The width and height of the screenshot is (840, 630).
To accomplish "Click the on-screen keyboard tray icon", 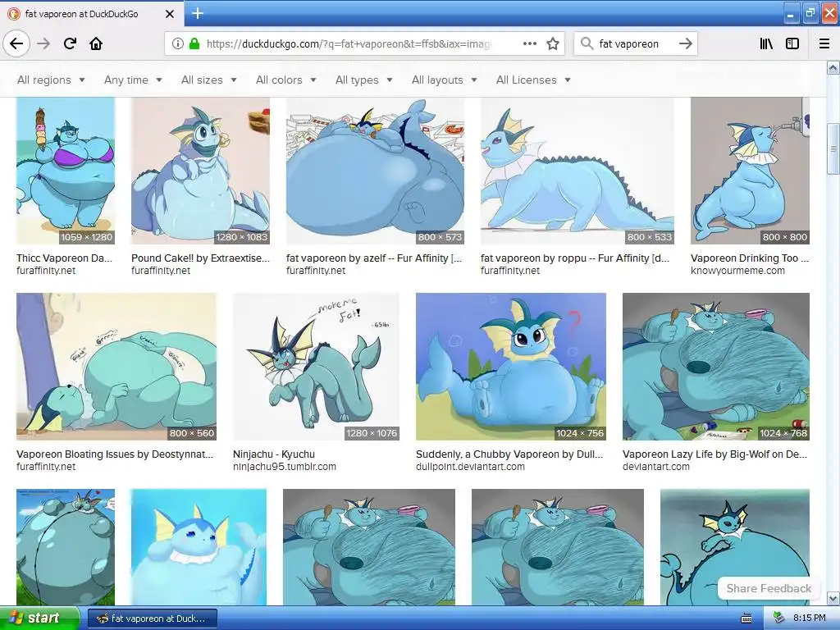I will point(746,619).
